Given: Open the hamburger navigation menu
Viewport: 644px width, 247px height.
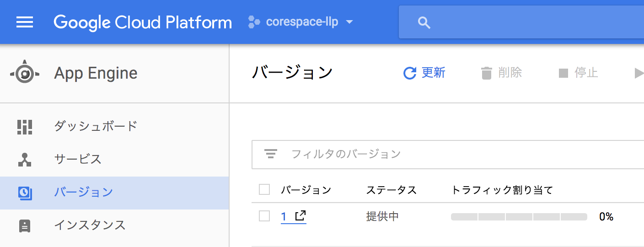Looking at the screenshot, I should tap(25, 22).
